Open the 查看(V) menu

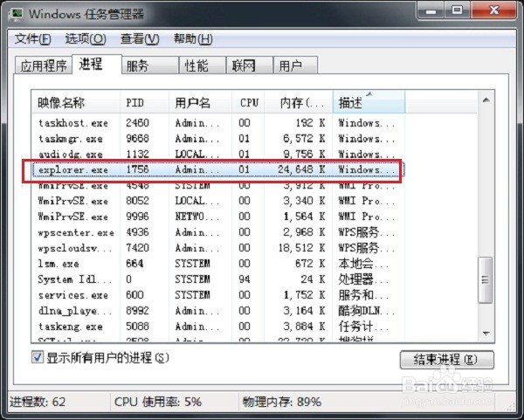140,39
